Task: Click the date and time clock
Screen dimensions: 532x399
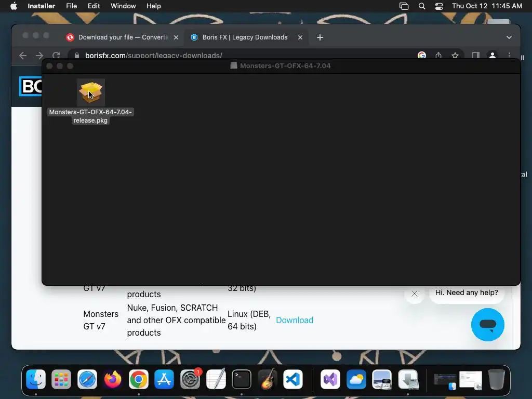Action: coord(487,6)
